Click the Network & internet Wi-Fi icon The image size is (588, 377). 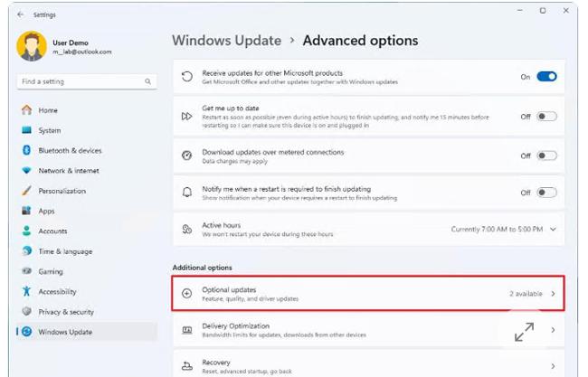(x=26, y=171)
